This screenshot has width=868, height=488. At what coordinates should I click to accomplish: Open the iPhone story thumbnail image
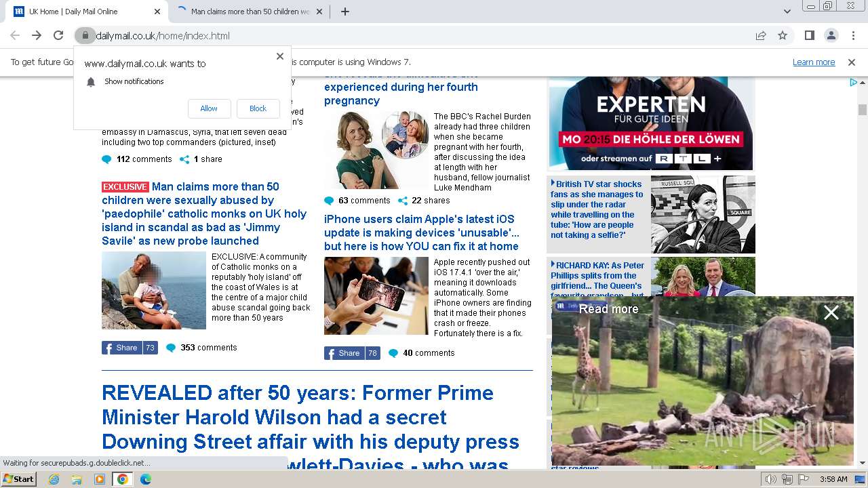click(376, 296)
